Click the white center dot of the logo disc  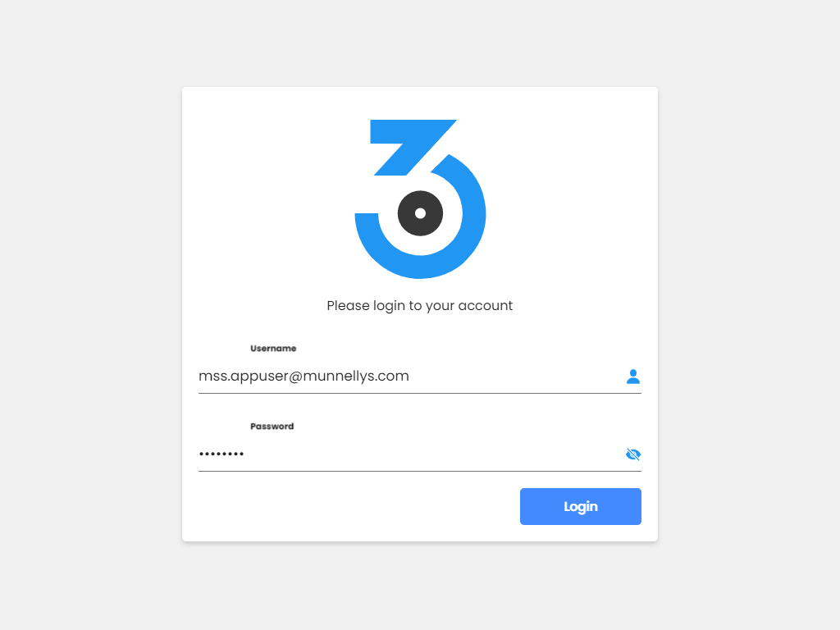(x=421, y=213)
